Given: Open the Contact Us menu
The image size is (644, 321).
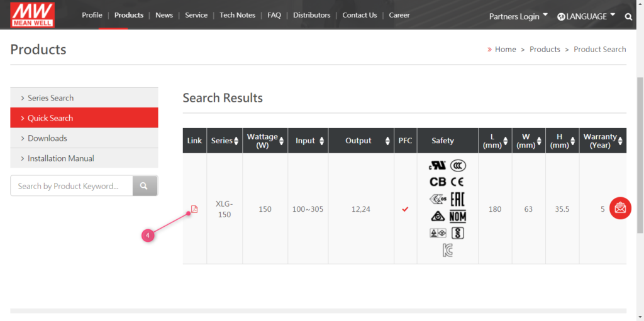Looking at the screenshot, I should 360,15.
